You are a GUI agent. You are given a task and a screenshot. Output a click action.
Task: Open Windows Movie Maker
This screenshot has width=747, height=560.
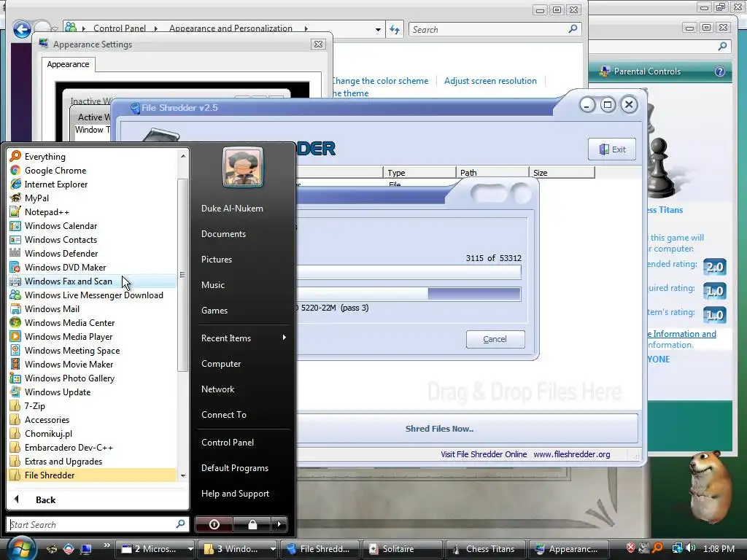click(x=93, y=364)
